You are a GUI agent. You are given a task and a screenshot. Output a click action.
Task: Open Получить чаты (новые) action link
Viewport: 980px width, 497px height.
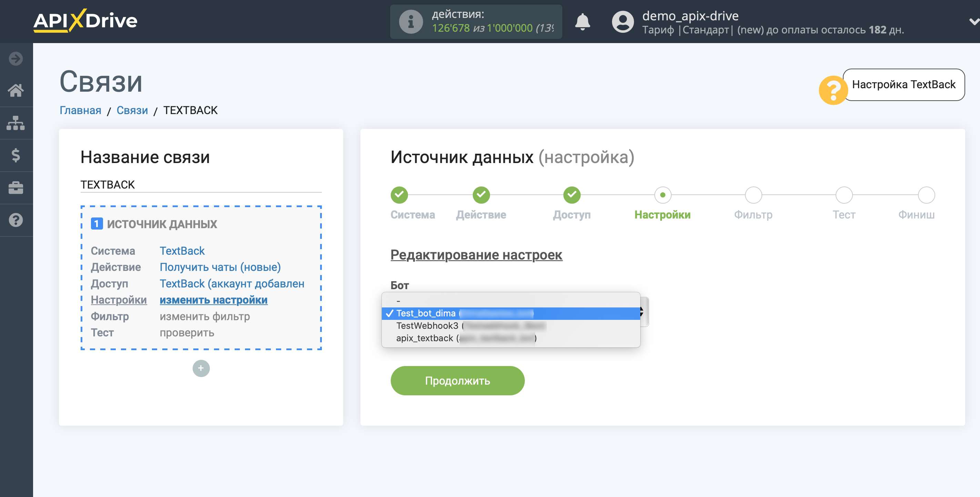click(220, 267)
